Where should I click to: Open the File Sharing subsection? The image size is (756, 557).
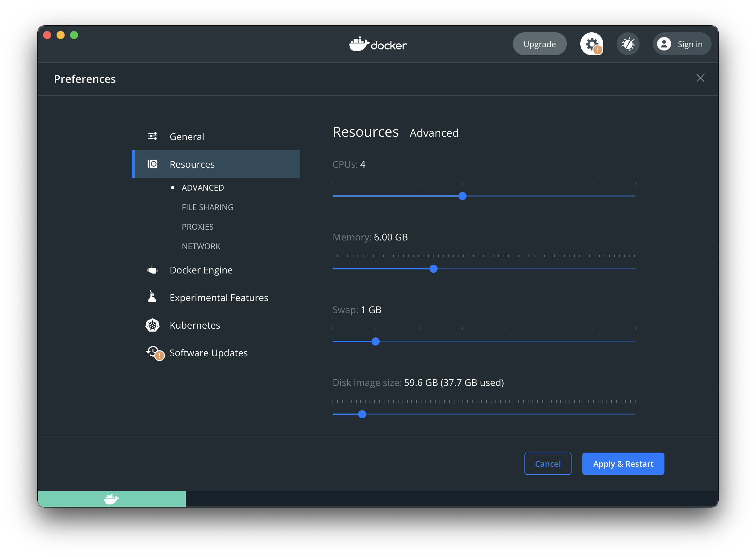207,207
